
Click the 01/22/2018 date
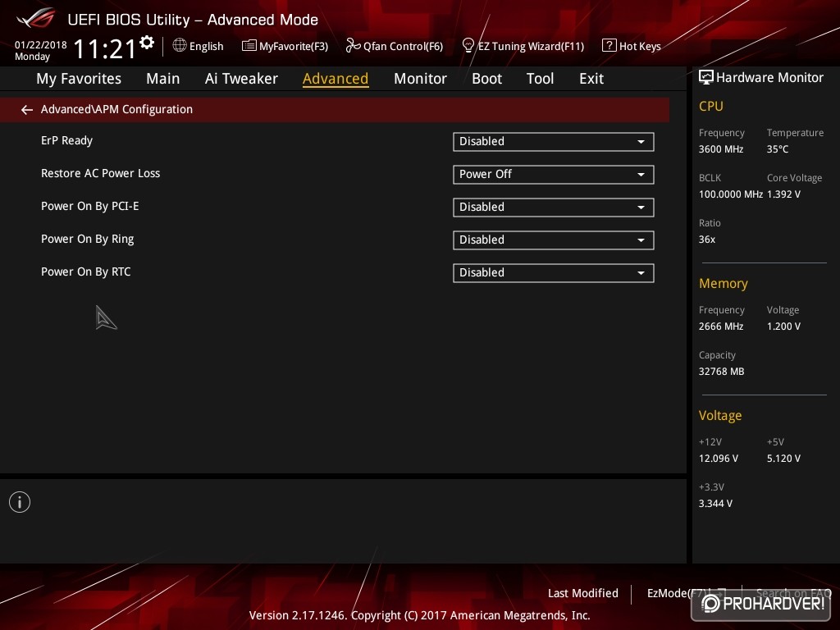[41, 45]
